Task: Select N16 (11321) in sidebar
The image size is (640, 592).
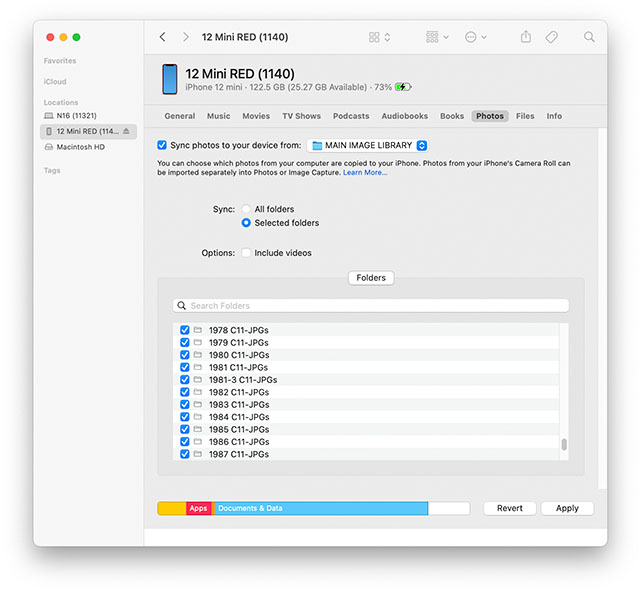Action: point(76,116)
